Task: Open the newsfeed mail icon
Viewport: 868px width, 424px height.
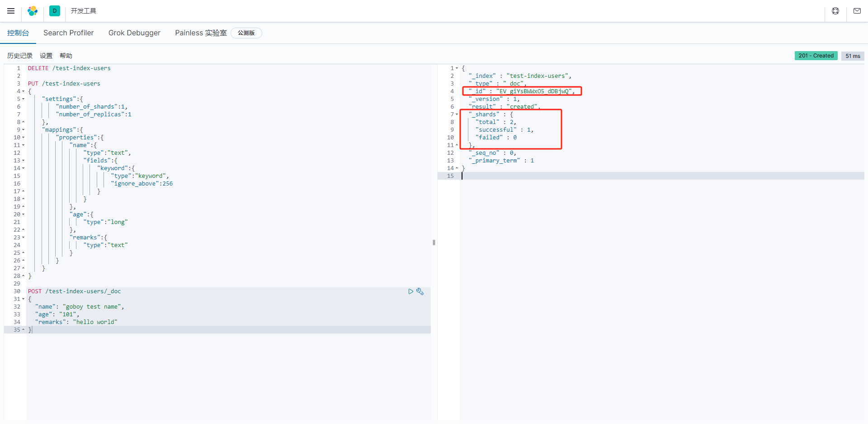Action: (857, 11)
